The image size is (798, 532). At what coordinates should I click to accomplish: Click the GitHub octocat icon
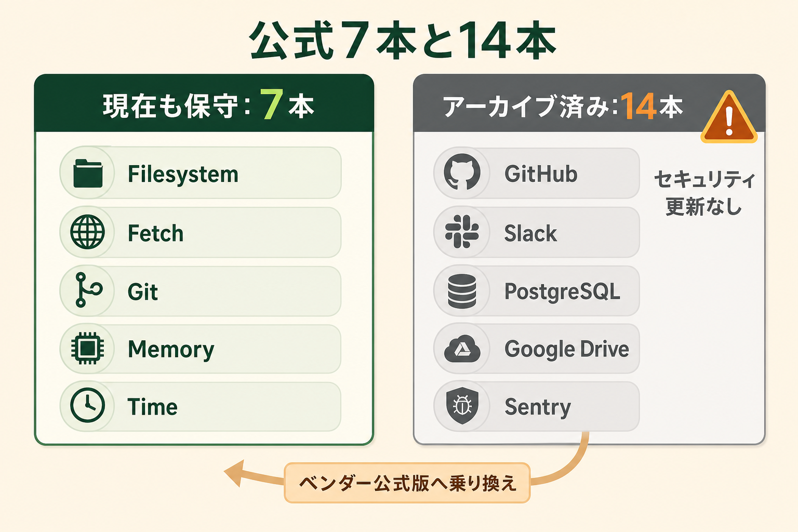[462, 172]
